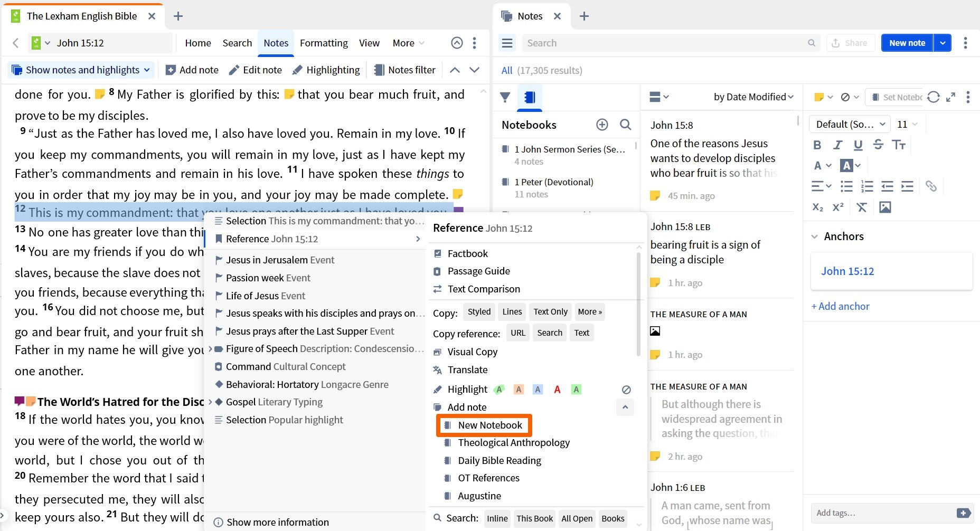Open Passage Guide from context menu
This screenshot has height=531, width=980.
478,271
